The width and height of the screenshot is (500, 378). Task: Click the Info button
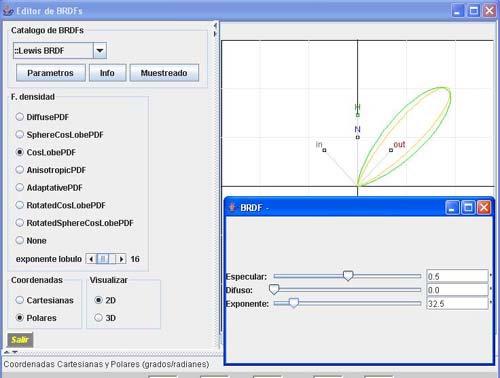pos(107,73)
